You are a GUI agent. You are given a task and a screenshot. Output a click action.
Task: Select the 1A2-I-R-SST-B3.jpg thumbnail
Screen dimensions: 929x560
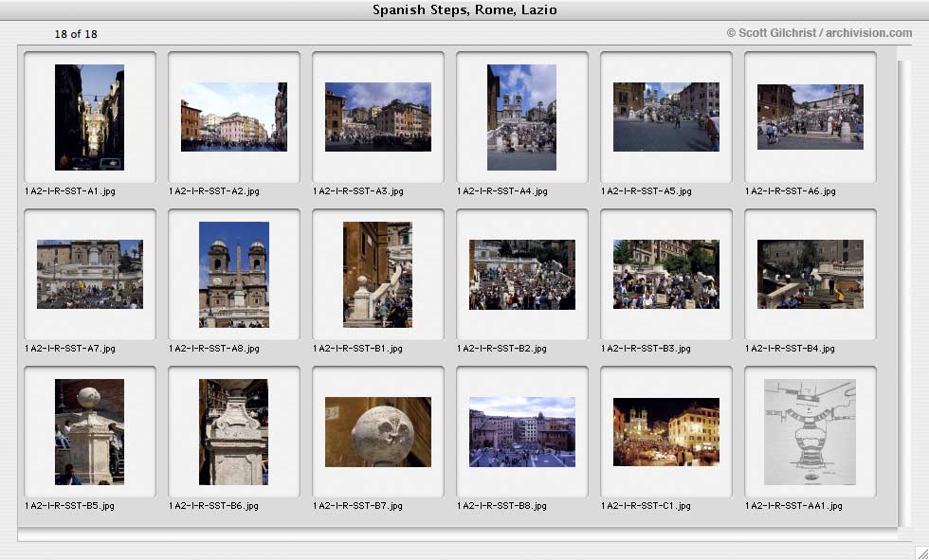point(665,274)
